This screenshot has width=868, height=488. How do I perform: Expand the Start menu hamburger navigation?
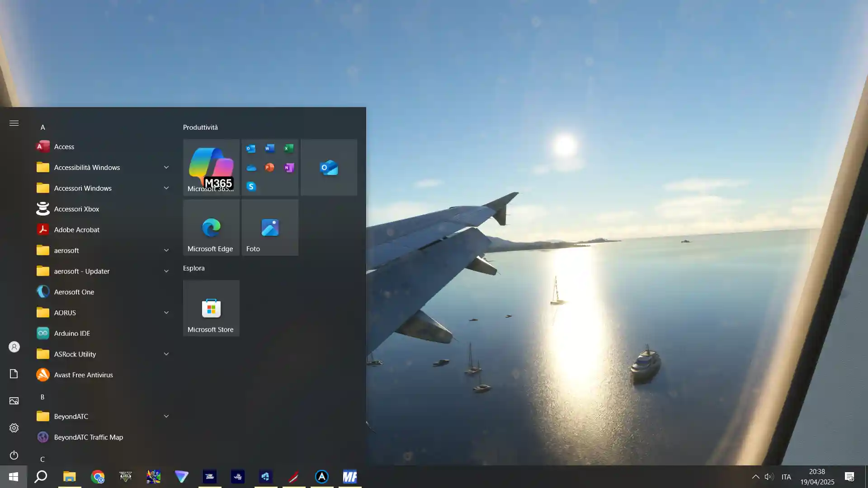click(14, 123)
